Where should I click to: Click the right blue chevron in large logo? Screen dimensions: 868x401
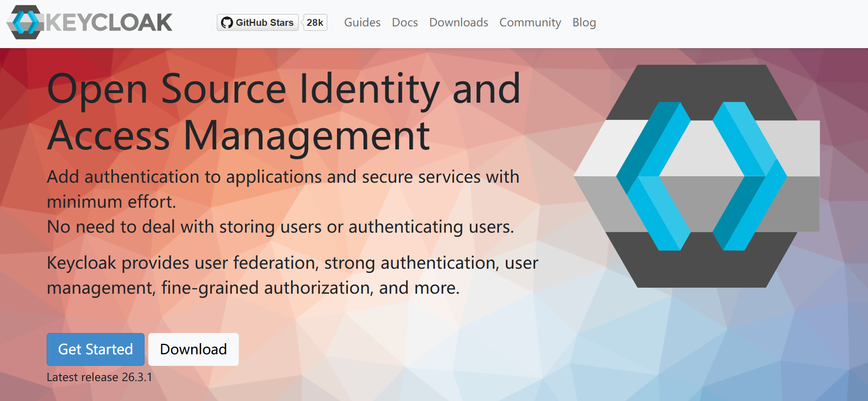coord(750,176)
